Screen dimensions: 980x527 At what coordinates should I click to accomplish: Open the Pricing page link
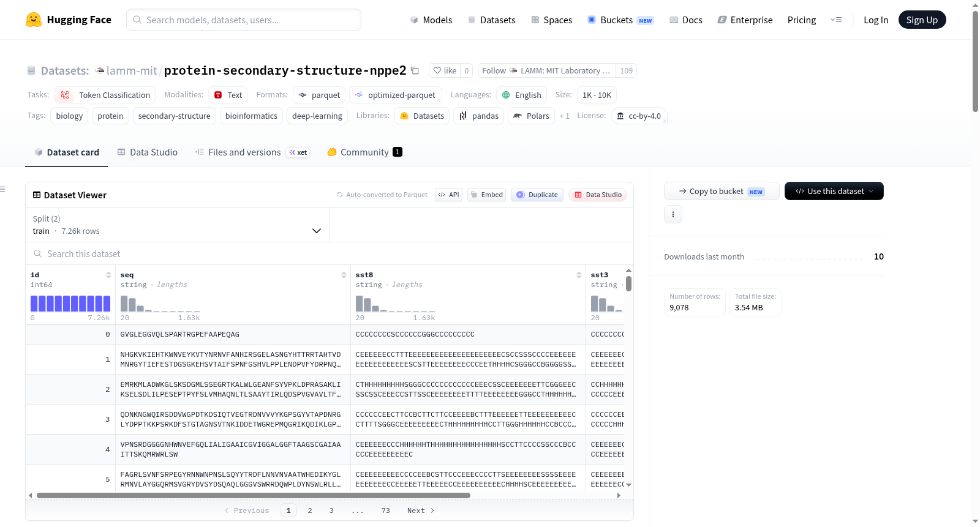click(x=802, y=20)
